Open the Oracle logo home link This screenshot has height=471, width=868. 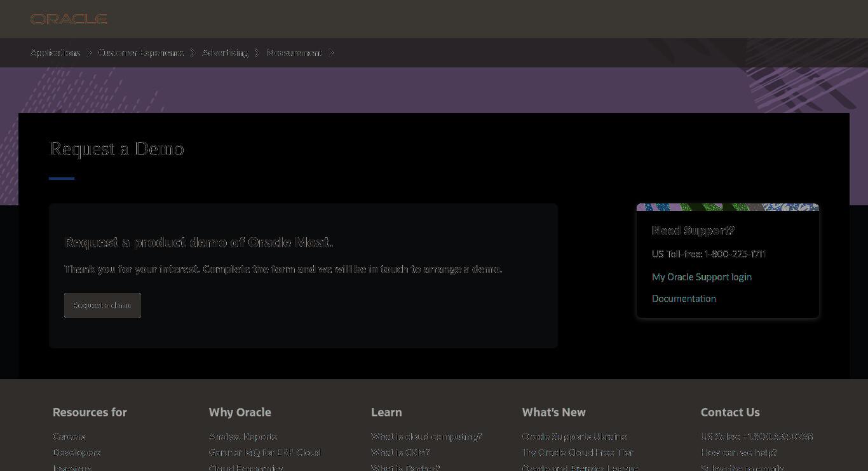(x=69, y=19)
